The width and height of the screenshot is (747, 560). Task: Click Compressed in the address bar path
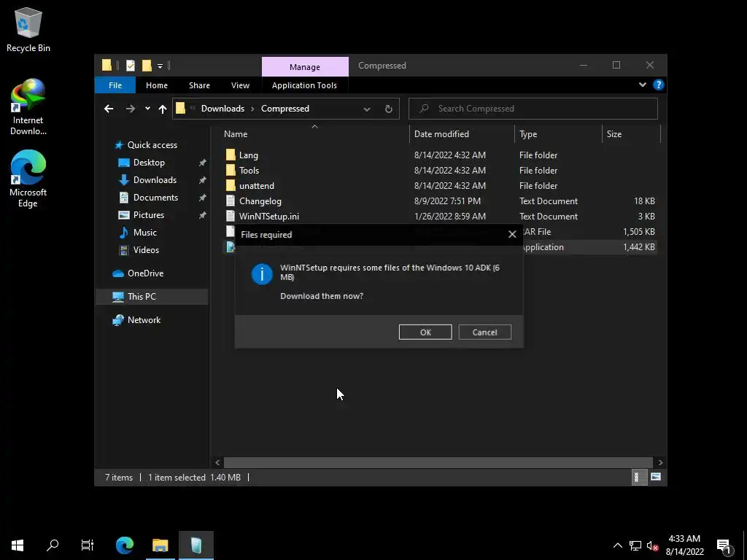[285, 109]
